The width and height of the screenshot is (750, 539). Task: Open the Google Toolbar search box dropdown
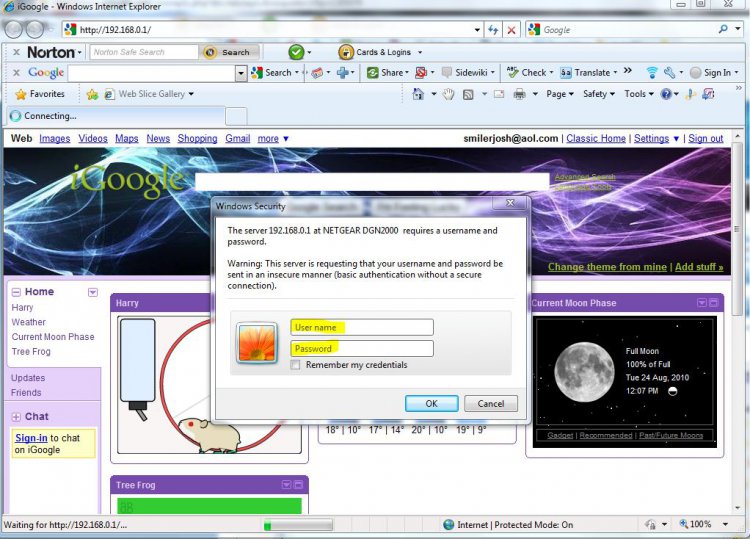pyautogui.click(x=241, y=73)
